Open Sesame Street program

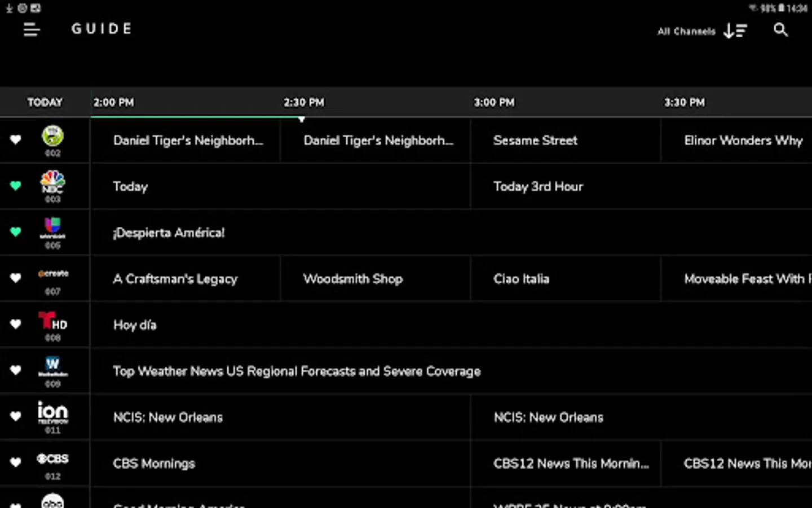click(x=566, y=141)
